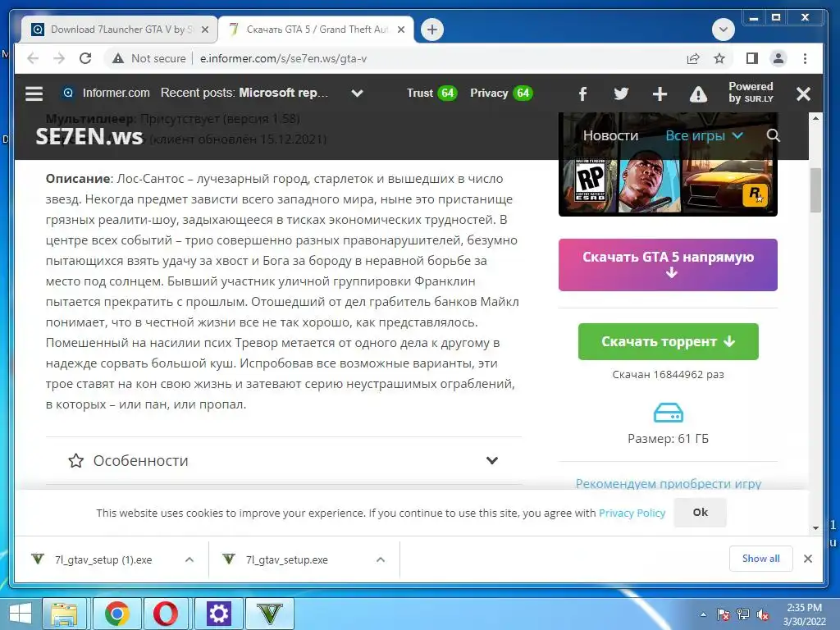Click the scrollbar up arrow
Viewport: 840px width, 630px height.
tap(815, 118)
